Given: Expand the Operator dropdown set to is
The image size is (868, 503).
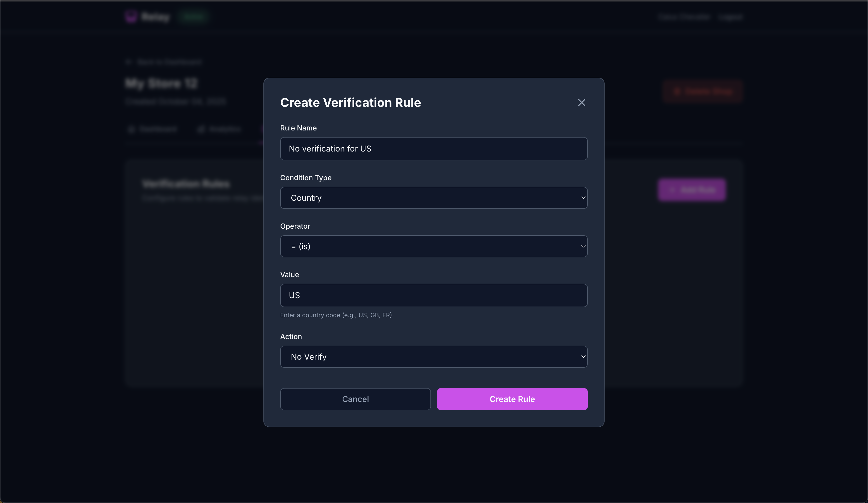Looking at the screenshot, I should [434, 246].
